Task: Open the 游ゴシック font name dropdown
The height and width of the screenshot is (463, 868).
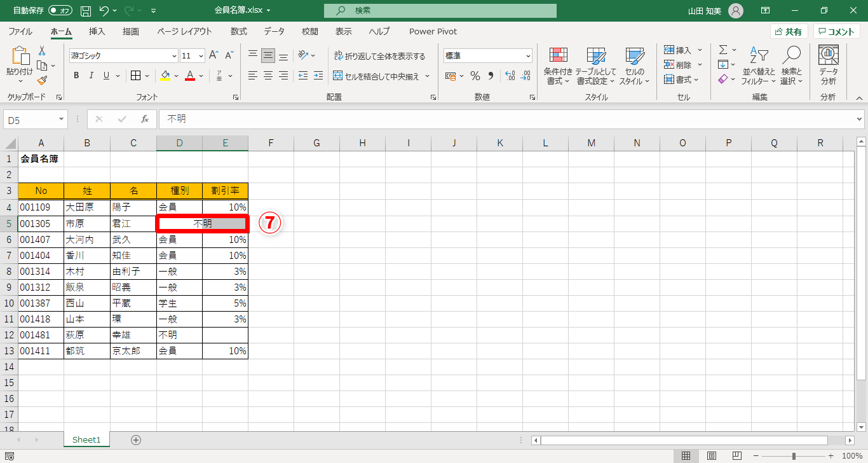Action: tap(174, 56)
